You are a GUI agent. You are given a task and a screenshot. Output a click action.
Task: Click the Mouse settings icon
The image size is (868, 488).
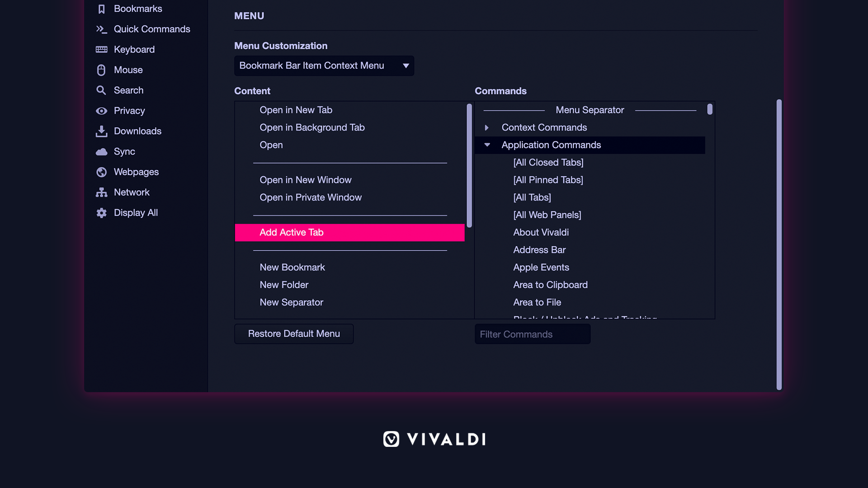[x=101, y=70]
